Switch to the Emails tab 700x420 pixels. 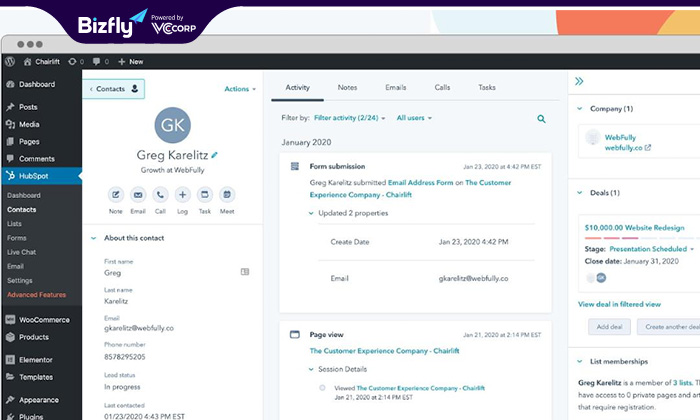396,87
